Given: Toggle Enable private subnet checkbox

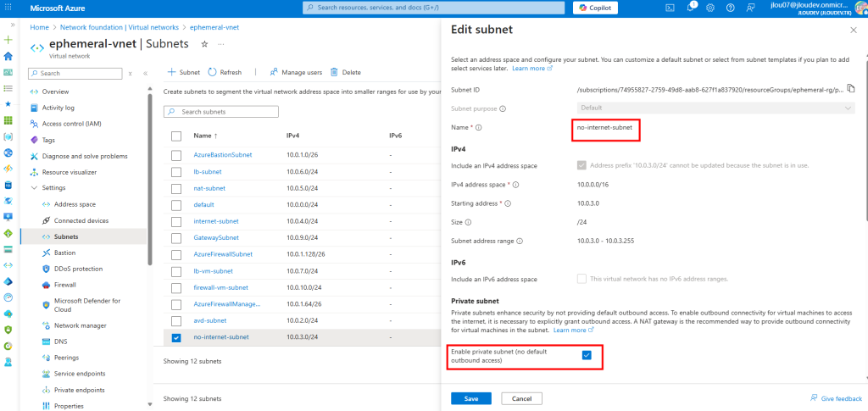Looking at the screenshot, I should click(x=587, y=356).
